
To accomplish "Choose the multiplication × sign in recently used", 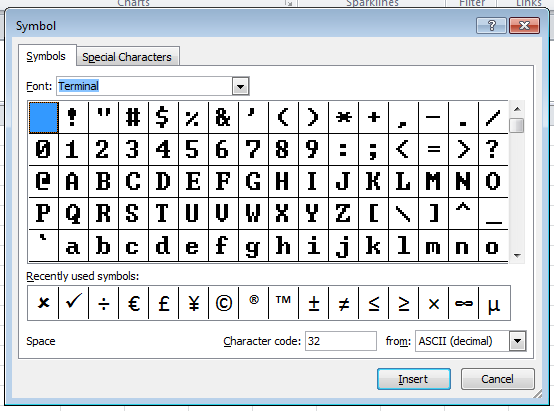I will (x=434, y=303).
